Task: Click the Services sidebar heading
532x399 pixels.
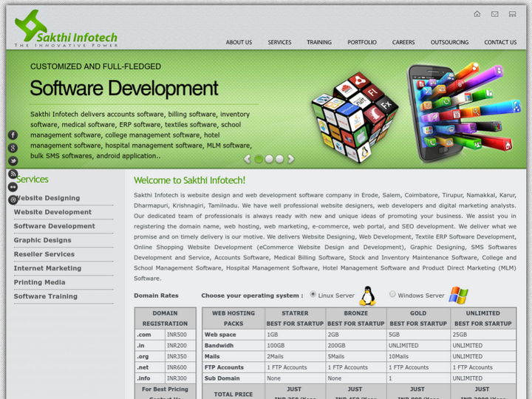Action: [x=33, y=179]
